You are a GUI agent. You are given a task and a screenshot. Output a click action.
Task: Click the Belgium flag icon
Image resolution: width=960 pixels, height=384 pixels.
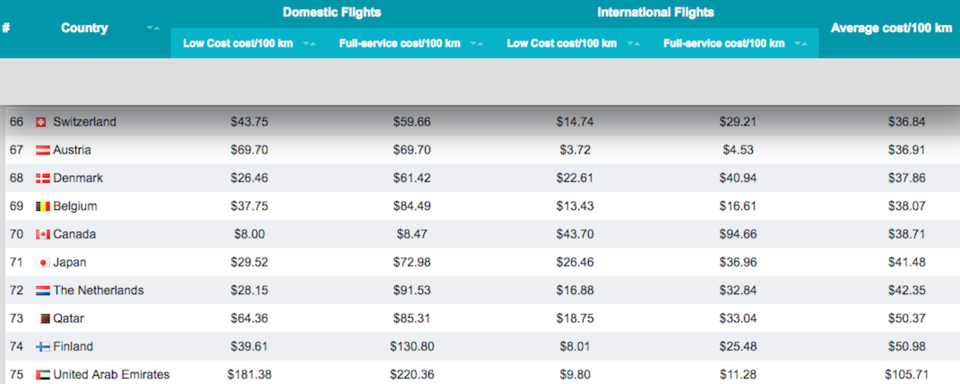pos(43,206)
